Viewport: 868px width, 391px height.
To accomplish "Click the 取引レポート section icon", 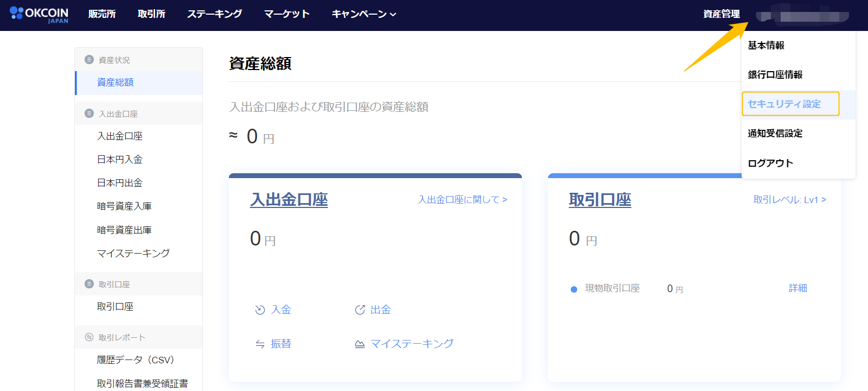I will [x=90, y=337].
